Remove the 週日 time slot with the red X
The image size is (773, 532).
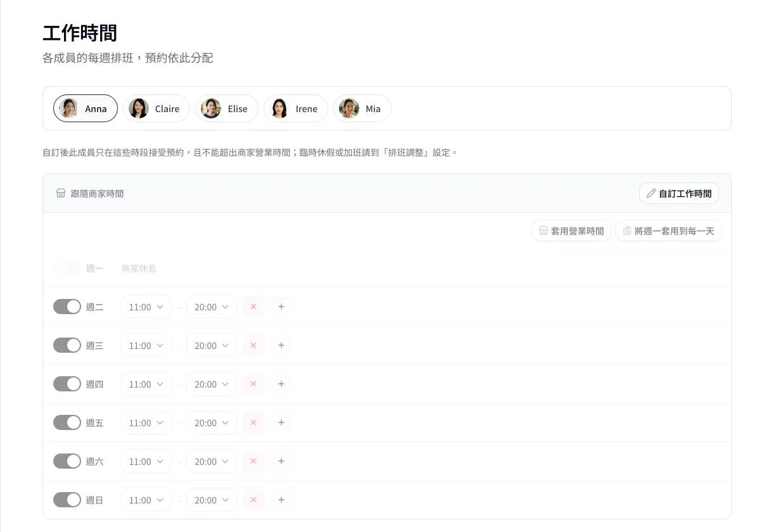[x=253, y=500]
